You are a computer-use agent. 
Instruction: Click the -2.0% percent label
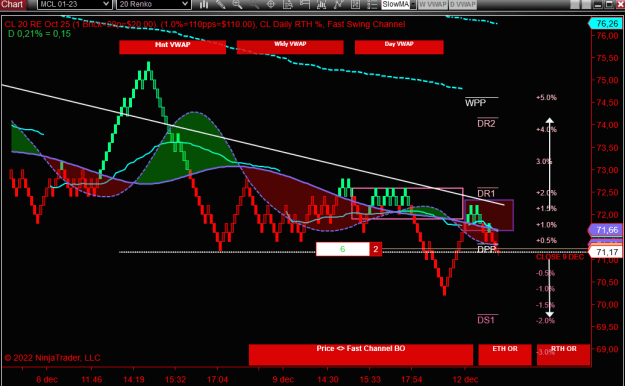pos(546,321)
